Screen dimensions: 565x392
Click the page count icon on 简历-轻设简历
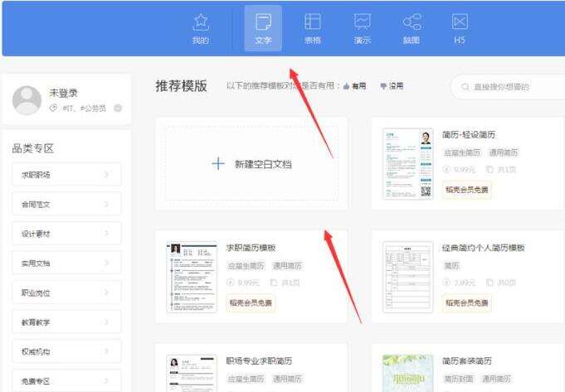point(490,169)
